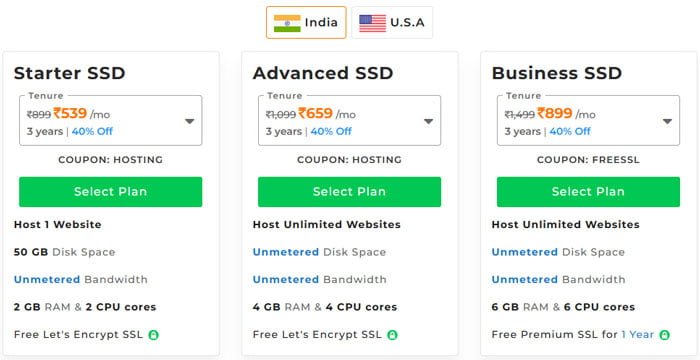
Task: Switch server location to India
Action: click(306, 22)
